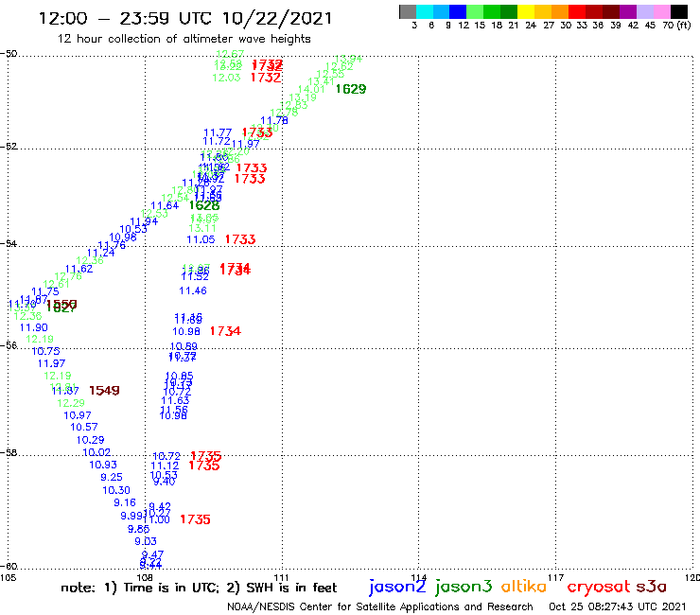This screenshot has height=615, width=700.
Task: Select the NOAA/NESDIS Center credit line
Action: (380, 607)
